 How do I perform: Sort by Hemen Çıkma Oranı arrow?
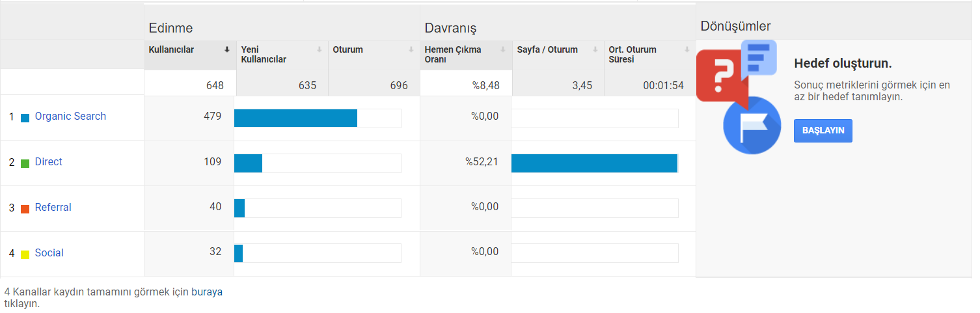(503, 49)
